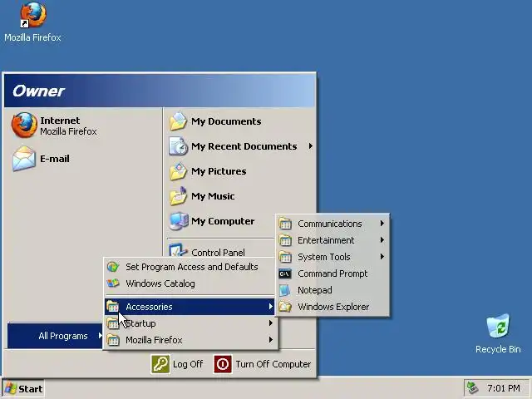Viewport: 532px width, 399px height.
Task: Open Windows Catalog text entry
Action: click(160, 283)
